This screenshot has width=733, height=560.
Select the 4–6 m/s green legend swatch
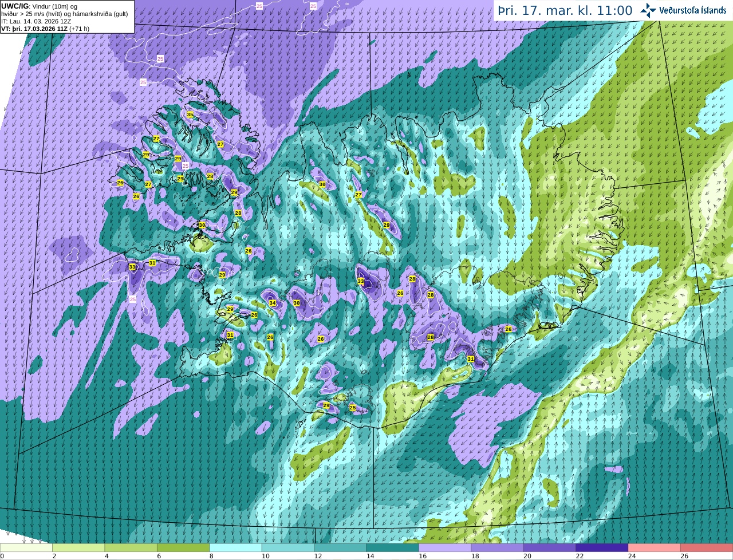[131, 547]
